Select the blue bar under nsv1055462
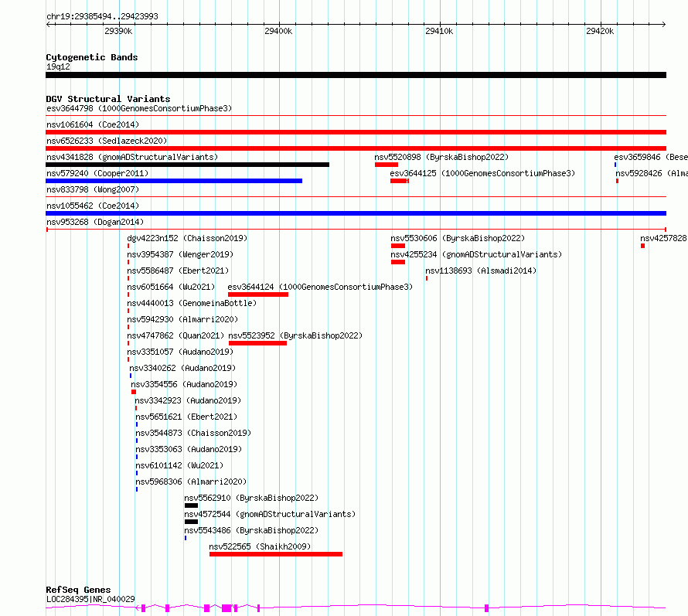The height and width of the screenshot is (616, 688). (356, 213)
